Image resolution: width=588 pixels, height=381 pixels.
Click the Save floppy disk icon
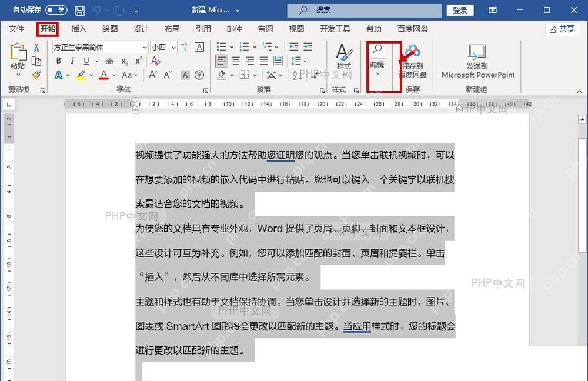point(79,11)
